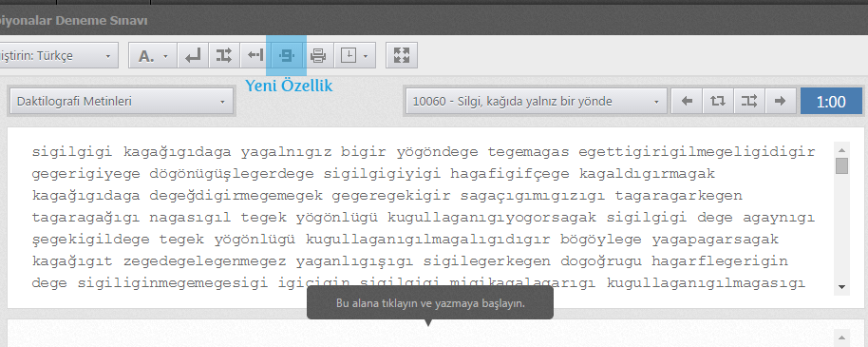The image size is (868, 347).
Task: Click the highlighted new feature toolbar icon
Action: coord(286,55)
